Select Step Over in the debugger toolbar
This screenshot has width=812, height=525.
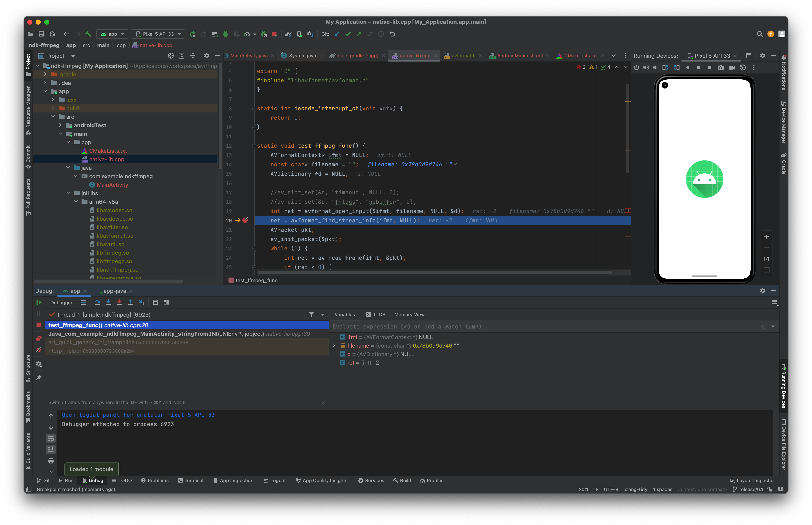(97, 302)
